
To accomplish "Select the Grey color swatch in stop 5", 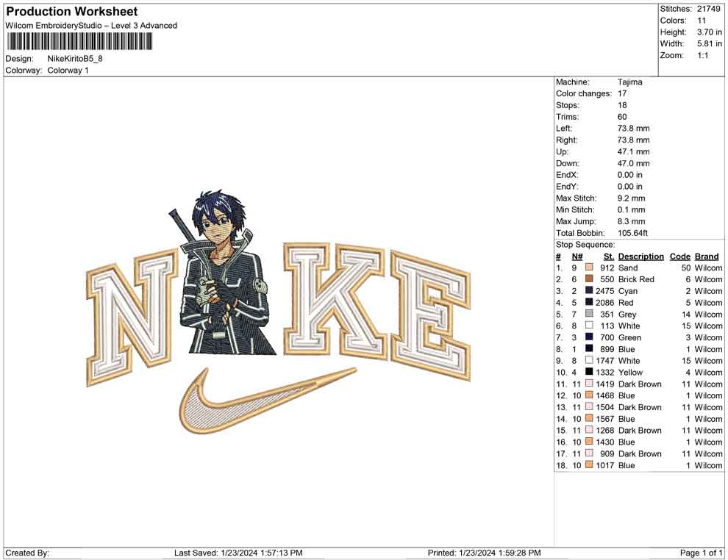I will [x=589, y=314].
